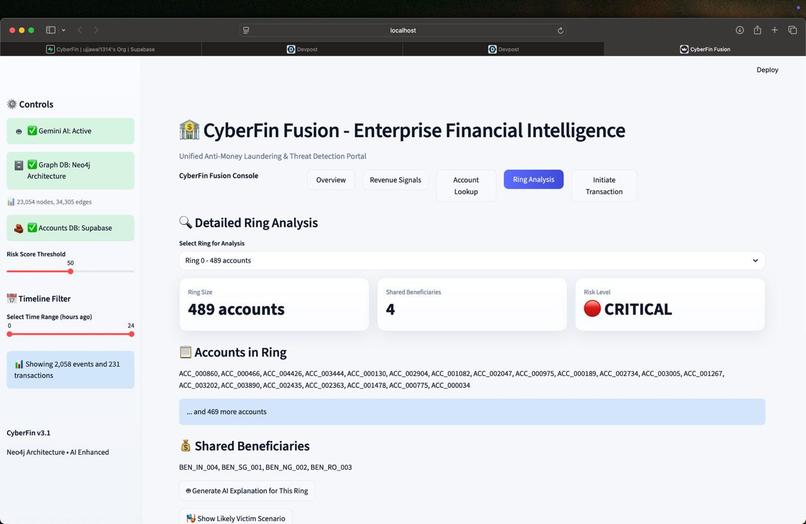Open the downloads icon in Safari toolbar

point(739,30)
